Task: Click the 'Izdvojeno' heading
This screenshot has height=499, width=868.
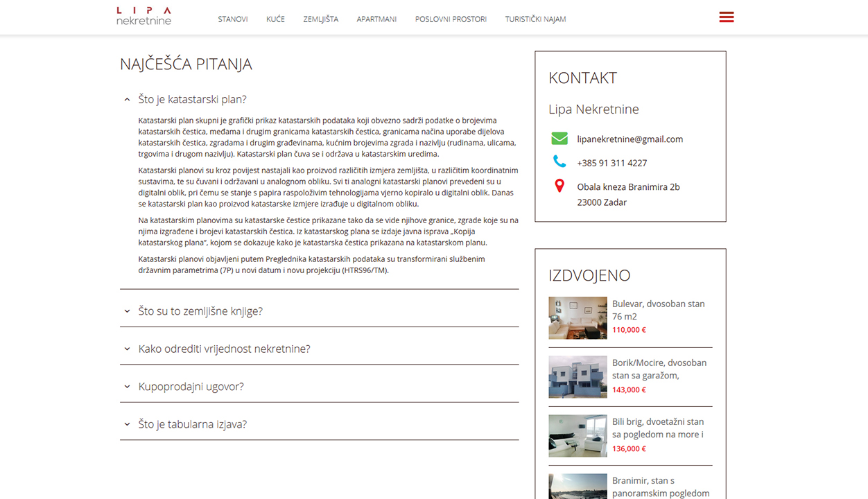Action: 589,275
